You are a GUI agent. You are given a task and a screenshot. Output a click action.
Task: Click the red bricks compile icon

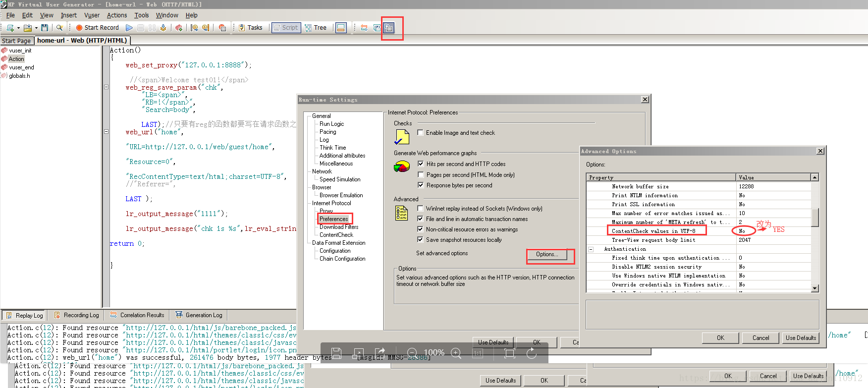pyautogui.click(x=179, y=28)
